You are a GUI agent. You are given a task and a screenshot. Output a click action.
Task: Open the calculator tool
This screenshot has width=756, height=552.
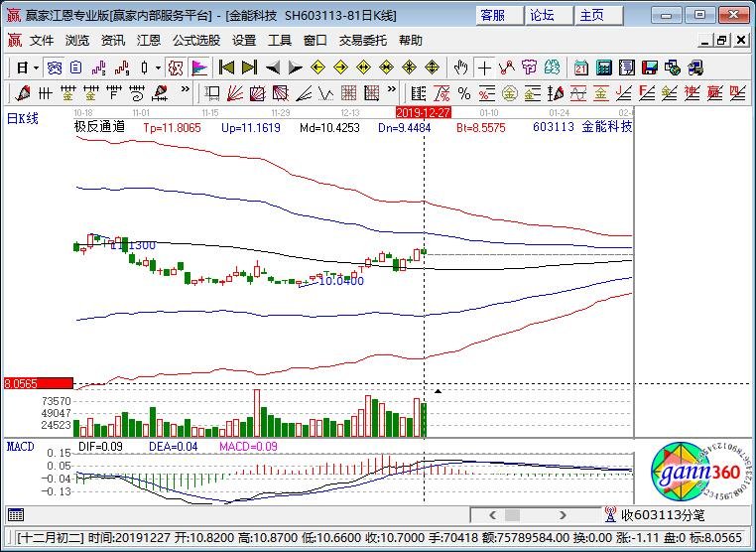[603, 68]
